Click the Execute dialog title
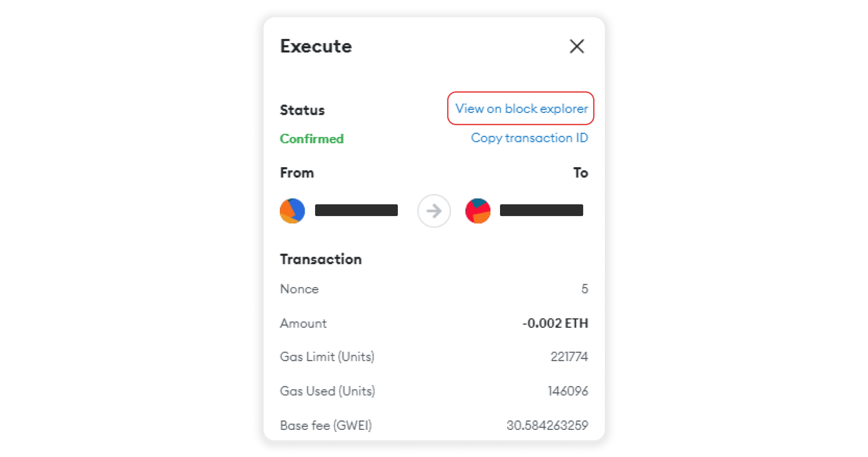 [316, 46]
